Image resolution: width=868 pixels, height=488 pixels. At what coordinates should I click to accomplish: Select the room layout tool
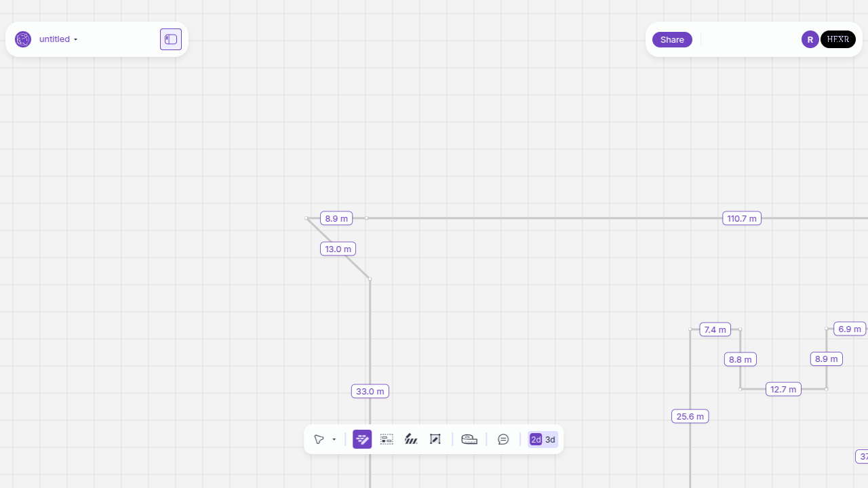[x=387, y=439]
